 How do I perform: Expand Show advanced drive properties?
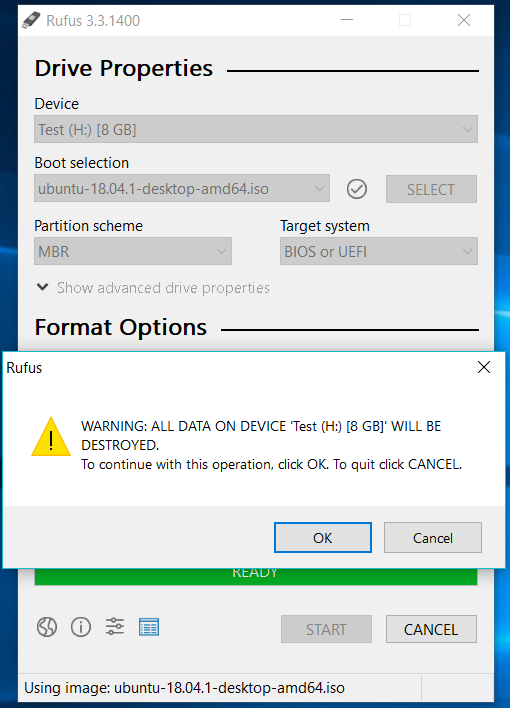click(153, 288)
